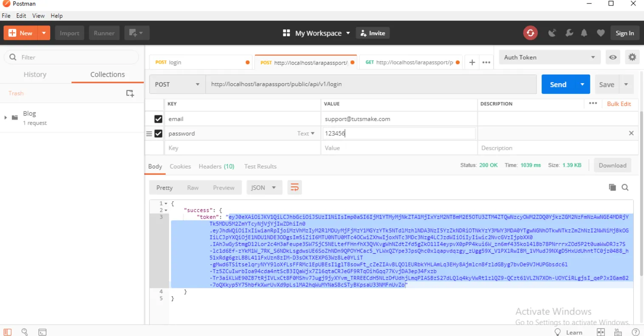Uncheck the email parameter checkbox

click(x=158, y=119)
